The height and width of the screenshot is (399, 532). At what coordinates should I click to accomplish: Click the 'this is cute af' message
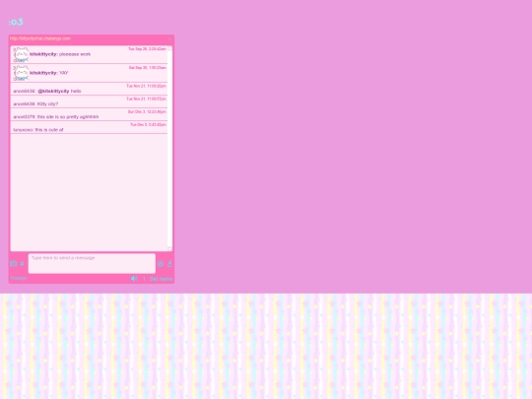(49, 130)
